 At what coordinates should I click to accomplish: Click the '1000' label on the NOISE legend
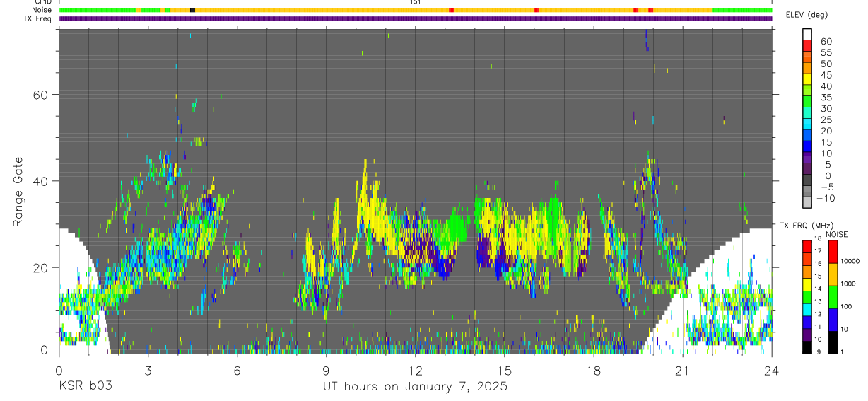coord(848,284)
